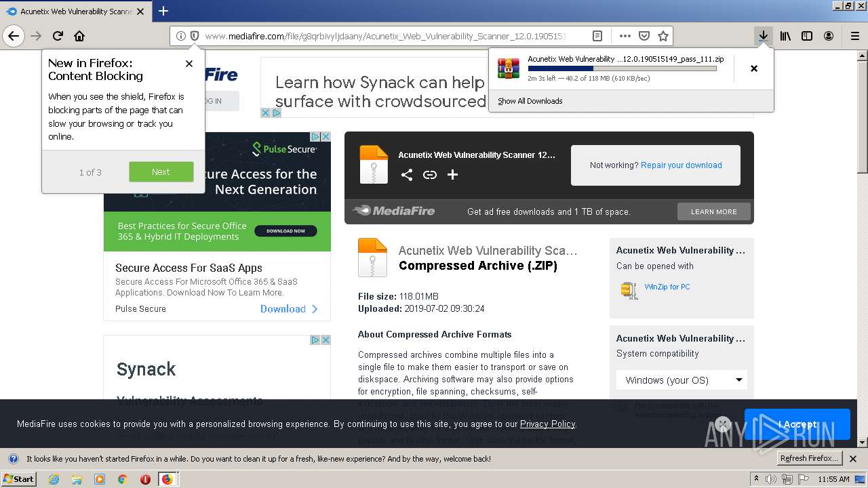
Task: Open Windows Media Player from taskbar
Action: 100,479
